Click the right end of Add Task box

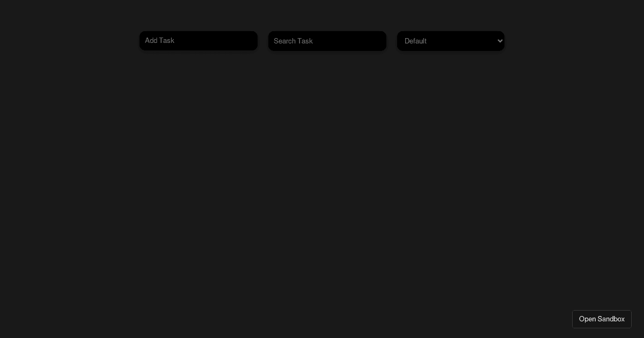click(x=250, y=41)
